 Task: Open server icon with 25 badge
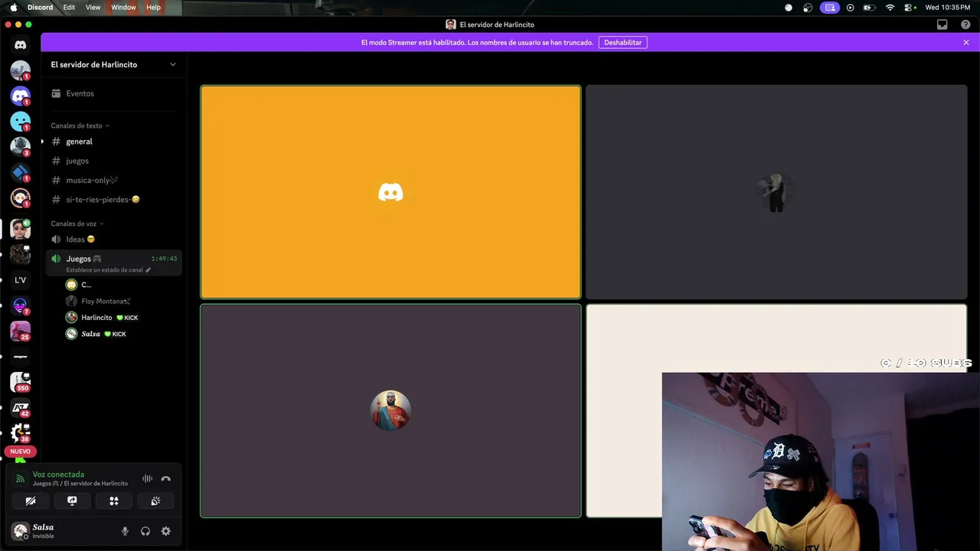pos(20,331)
